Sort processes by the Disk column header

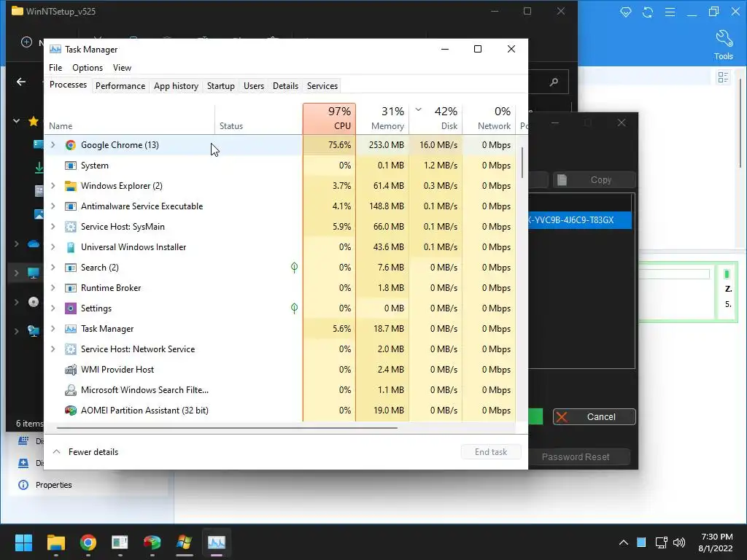(436, 119)
